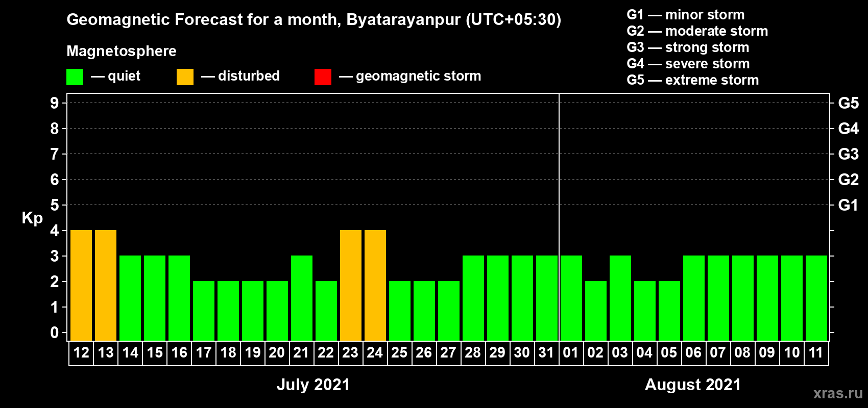Screen dimensions: 868x408
Task: Click the G3 label on right axis
Action: click(849, 154)
